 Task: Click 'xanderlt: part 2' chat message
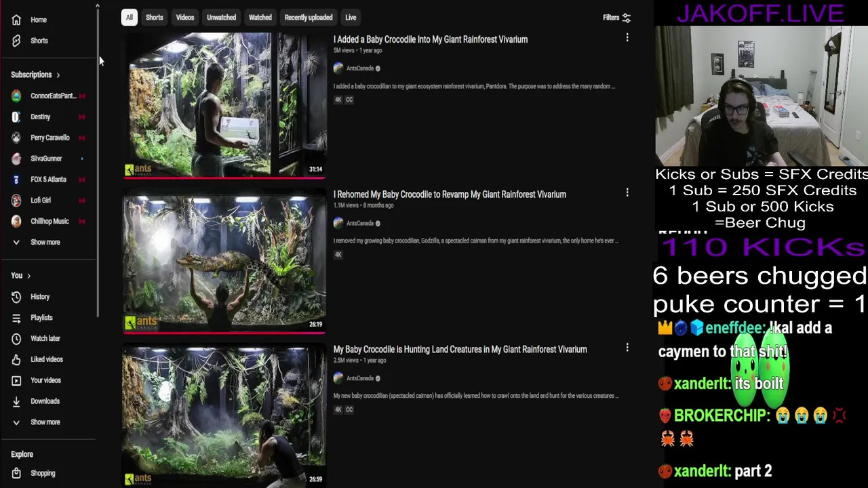[715, 471]
